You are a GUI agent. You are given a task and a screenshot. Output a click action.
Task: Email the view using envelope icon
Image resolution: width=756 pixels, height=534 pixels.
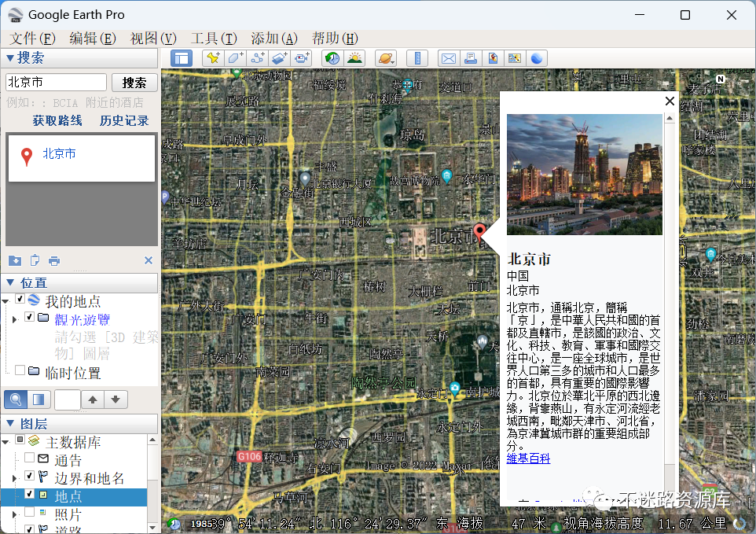(x=449, y=58)
